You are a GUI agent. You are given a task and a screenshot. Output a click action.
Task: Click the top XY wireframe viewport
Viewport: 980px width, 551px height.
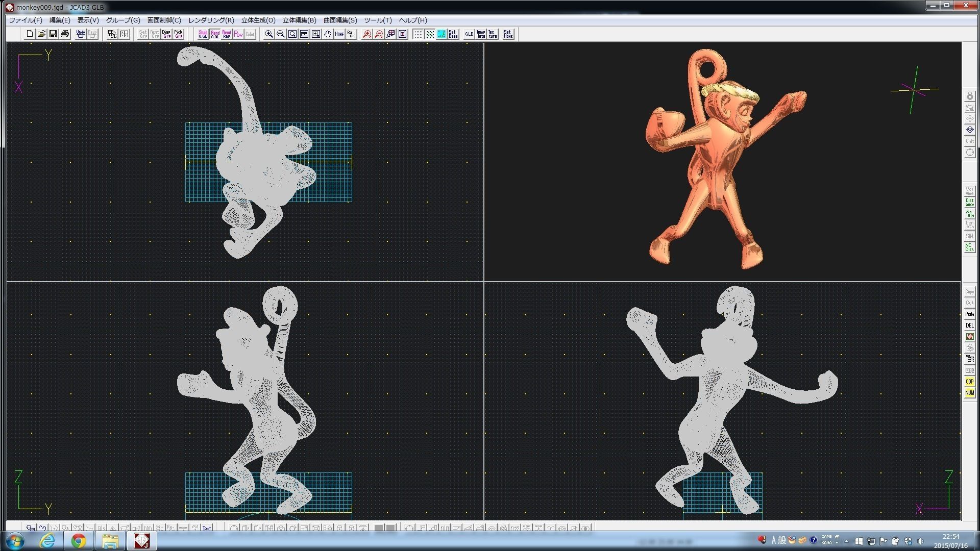point(244,161)
